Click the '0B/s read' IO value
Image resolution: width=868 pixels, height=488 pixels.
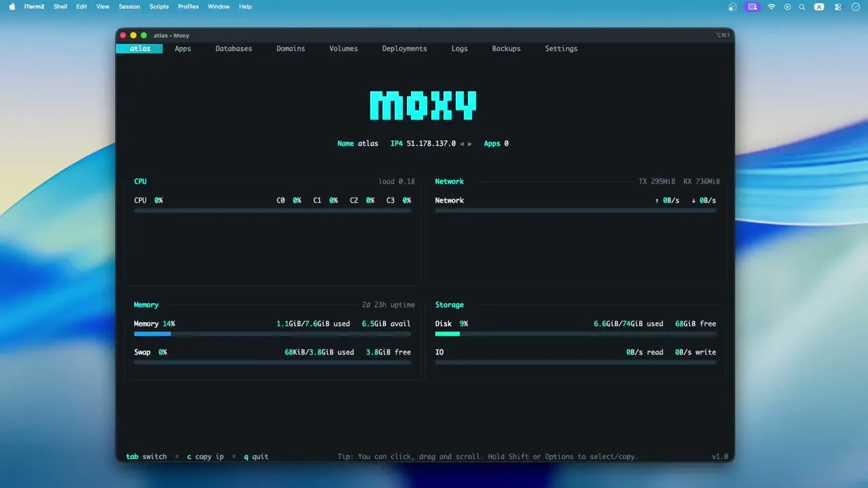click(645, 352)
